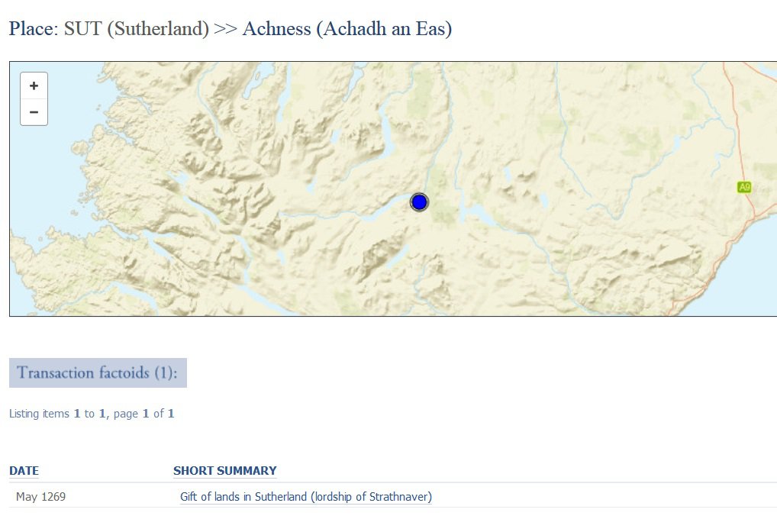Image resolution: width=777 pixels, height=532 pixels.
Task: Sort by SHORT SUMMARY column header
Action: [x=224, y=471]
